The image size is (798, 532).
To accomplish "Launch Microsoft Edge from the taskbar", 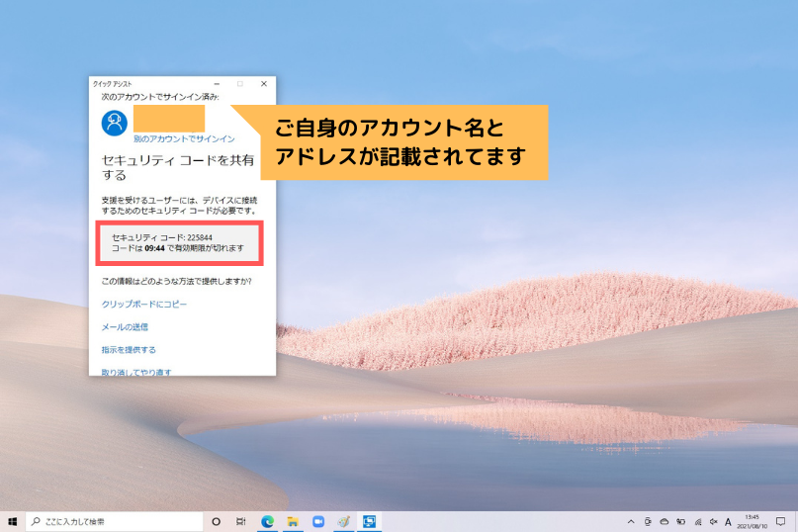I will [267, 521].
